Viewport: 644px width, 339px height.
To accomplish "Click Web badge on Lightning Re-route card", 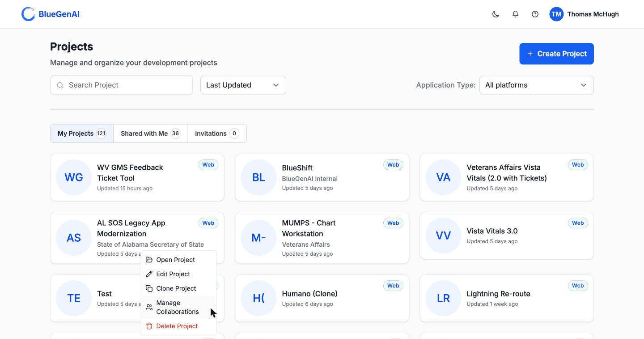I will pyautogui.click(x=578, y=286).
